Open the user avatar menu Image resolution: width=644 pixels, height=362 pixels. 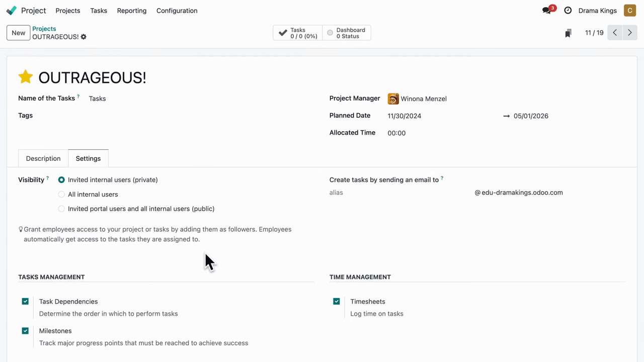(x=630, y=11)
